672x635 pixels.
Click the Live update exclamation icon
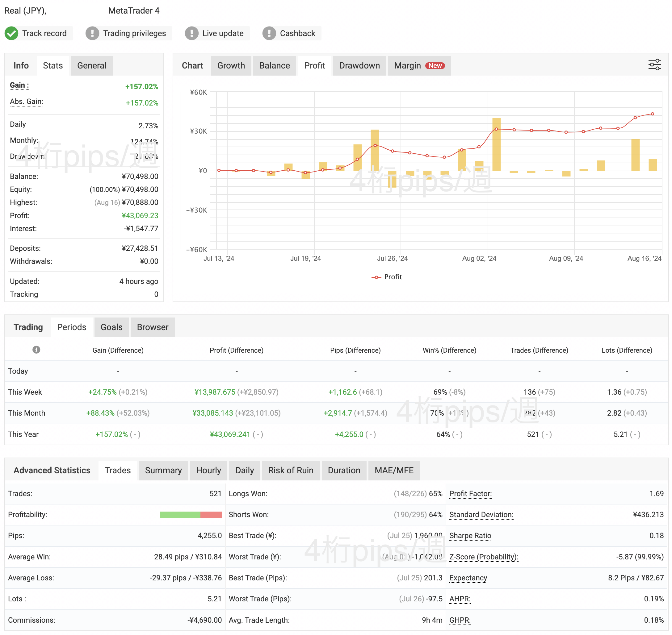click(x=192, y=34)
